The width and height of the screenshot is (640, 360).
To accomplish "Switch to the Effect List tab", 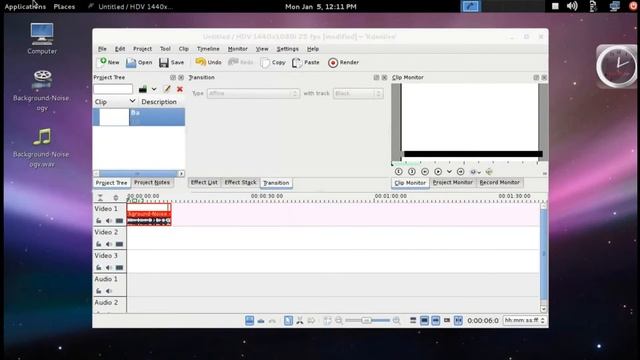I will (x=204, y=182).
